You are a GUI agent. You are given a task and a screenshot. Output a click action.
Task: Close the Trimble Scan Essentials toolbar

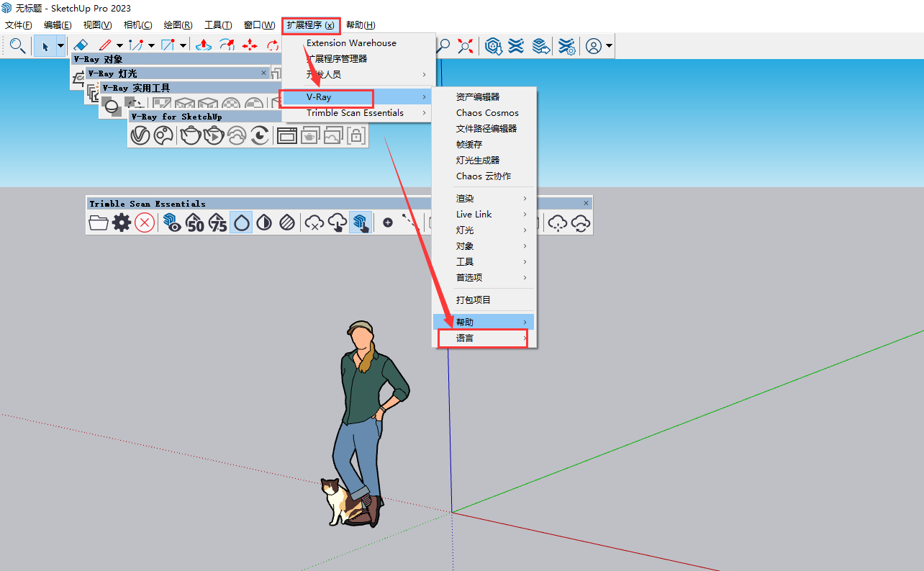(586, 203)
